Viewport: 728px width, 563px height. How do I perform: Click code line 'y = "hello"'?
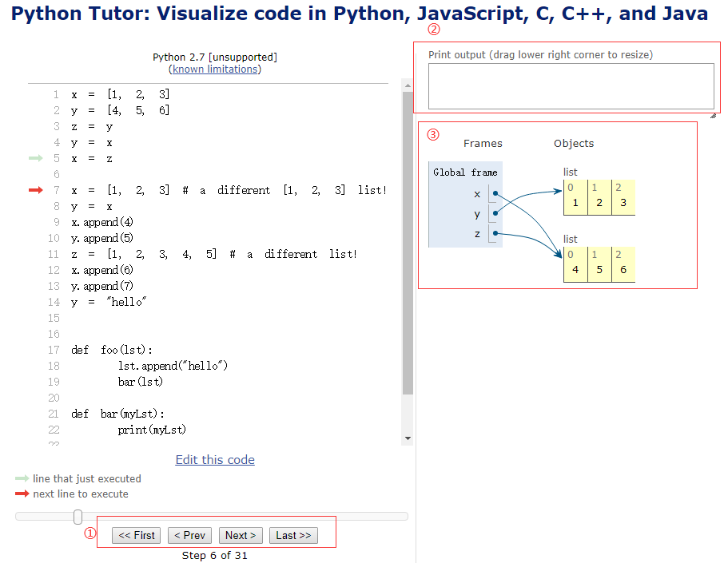[x=109, y=302]
